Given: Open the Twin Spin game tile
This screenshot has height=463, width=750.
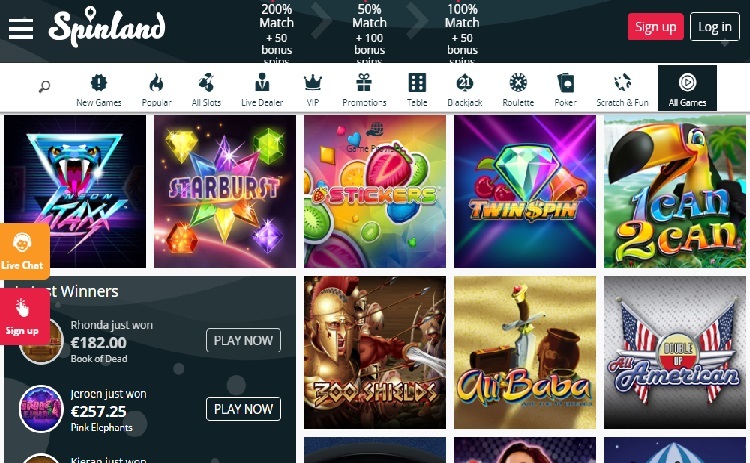Looking at the screenshot, I should click(x=525, y=191).
